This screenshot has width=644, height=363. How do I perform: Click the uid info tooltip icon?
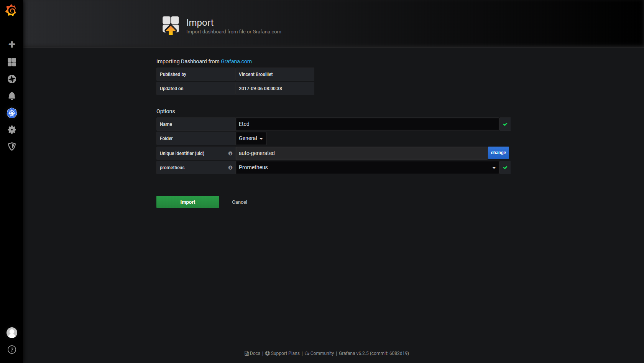pos(230,153)
